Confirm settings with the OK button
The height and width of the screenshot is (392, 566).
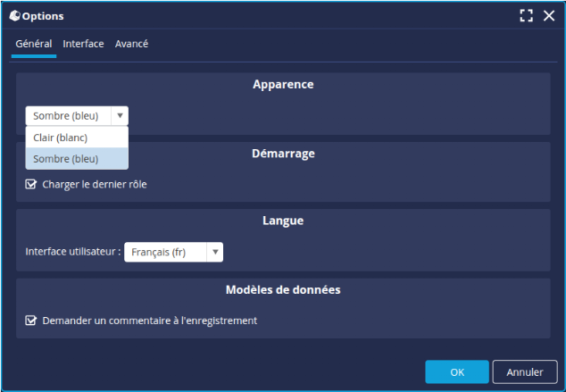click(456, 371)
